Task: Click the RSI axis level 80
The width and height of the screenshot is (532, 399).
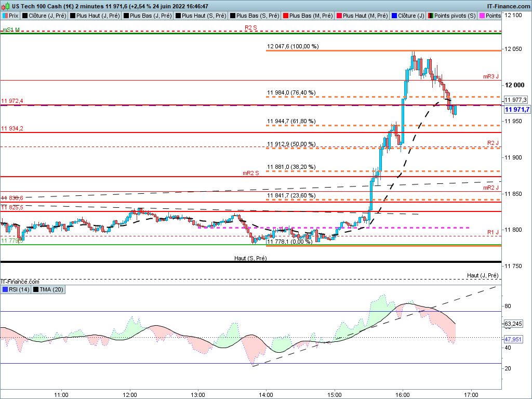Action: pyautogui.click(x=508, y=306)
